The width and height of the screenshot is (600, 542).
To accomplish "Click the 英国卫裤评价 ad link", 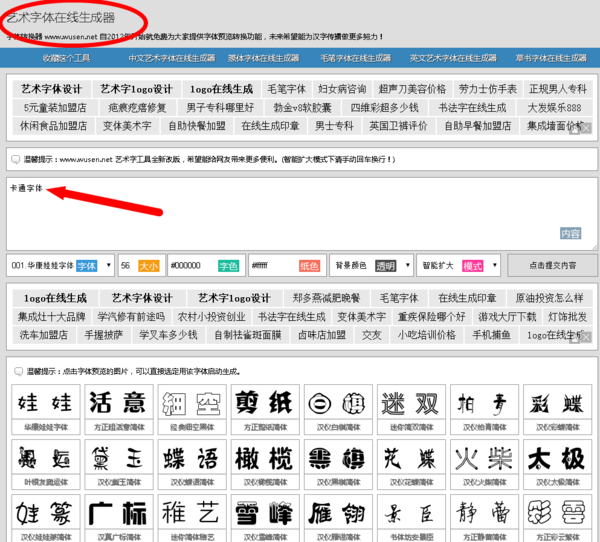I will point(398,126).
